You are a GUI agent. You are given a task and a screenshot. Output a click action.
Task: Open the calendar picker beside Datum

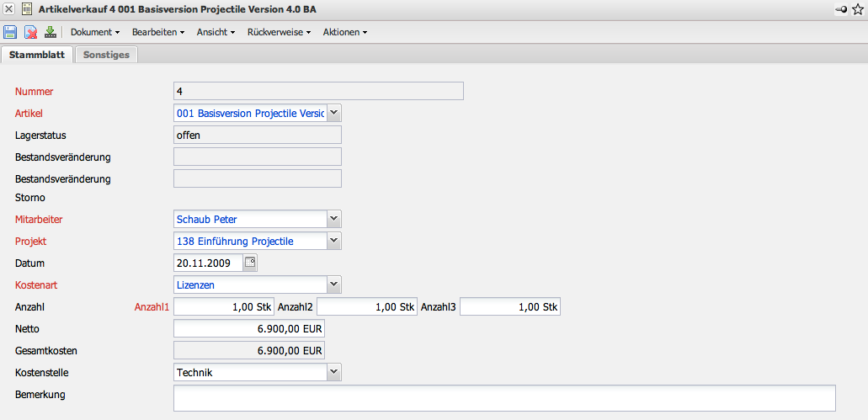pyautogui.click(x=250, y=263)
